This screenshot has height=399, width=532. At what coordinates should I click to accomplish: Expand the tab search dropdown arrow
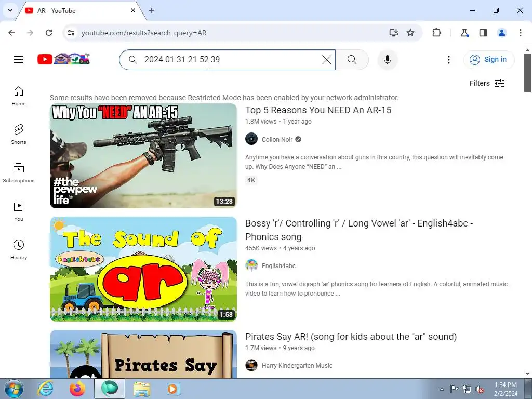[x=10, y=10]
